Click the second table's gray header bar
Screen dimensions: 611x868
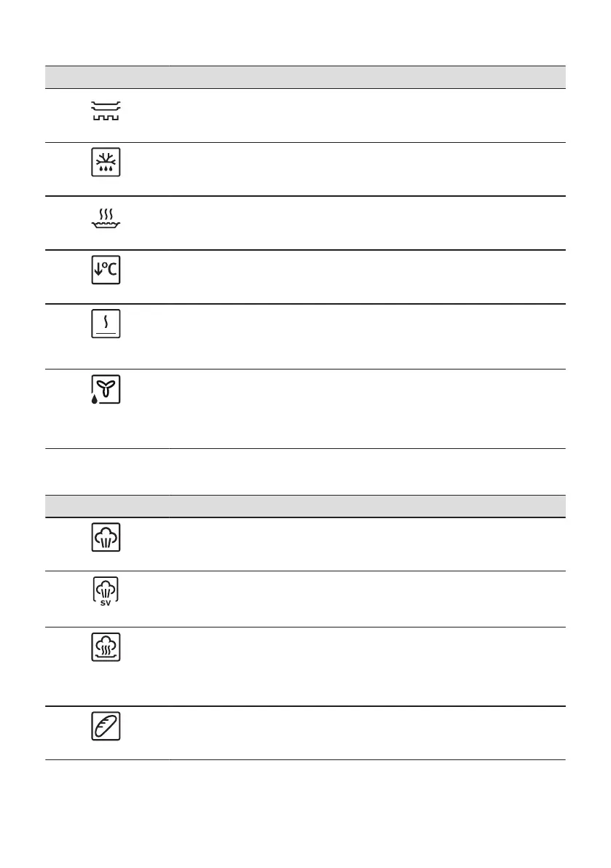click(x=306, y=506)
